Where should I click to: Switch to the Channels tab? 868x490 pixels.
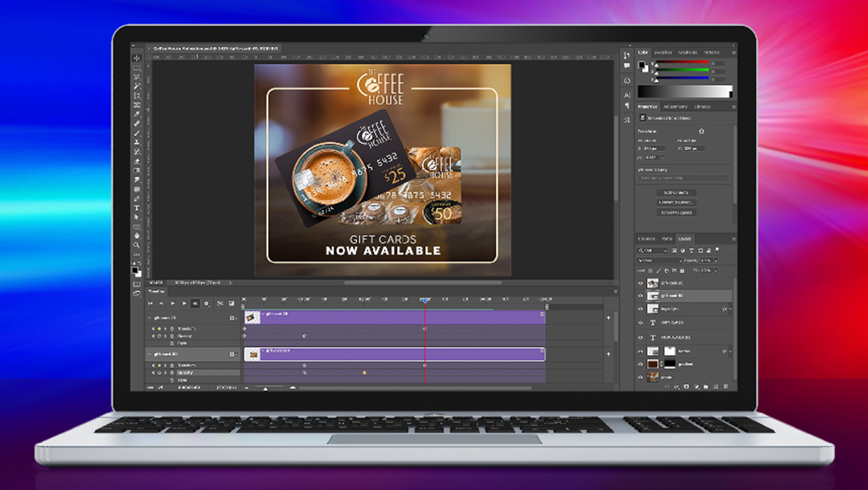click(x=647, y=239)
